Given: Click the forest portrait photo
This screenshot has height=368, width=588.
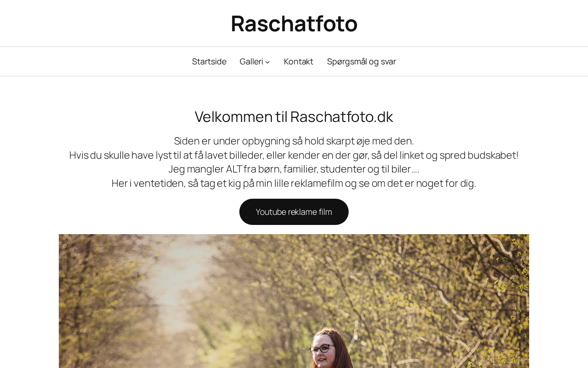Looking at the screenshot, I should 294,301.
